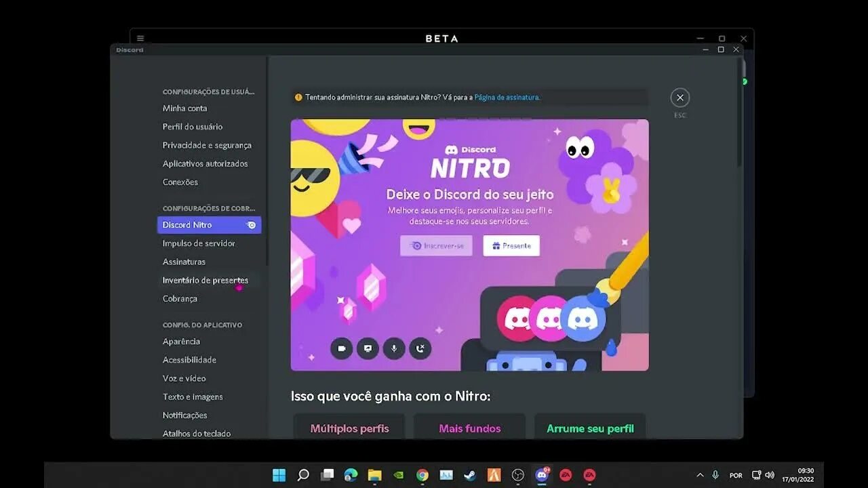Open Aparência settings
The height and width of the screenshot is (488, 868).
(209, 342)
